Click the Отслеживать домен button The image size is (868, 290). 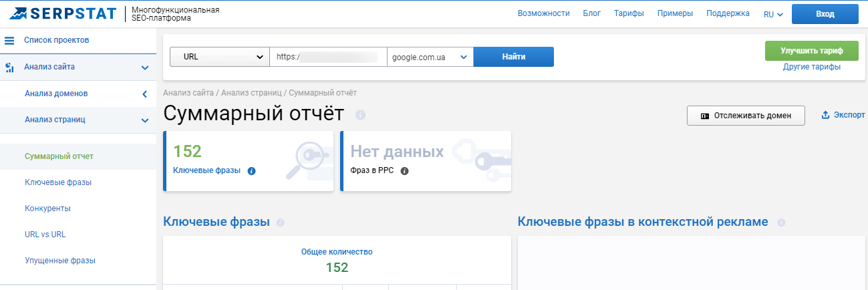coord(746,116)
